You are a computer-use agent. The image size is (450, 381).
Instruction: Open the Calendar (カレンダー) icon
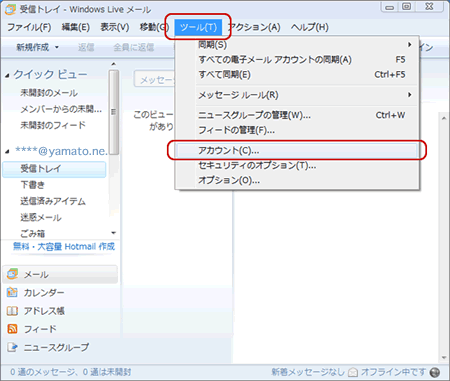click(12, 292)
